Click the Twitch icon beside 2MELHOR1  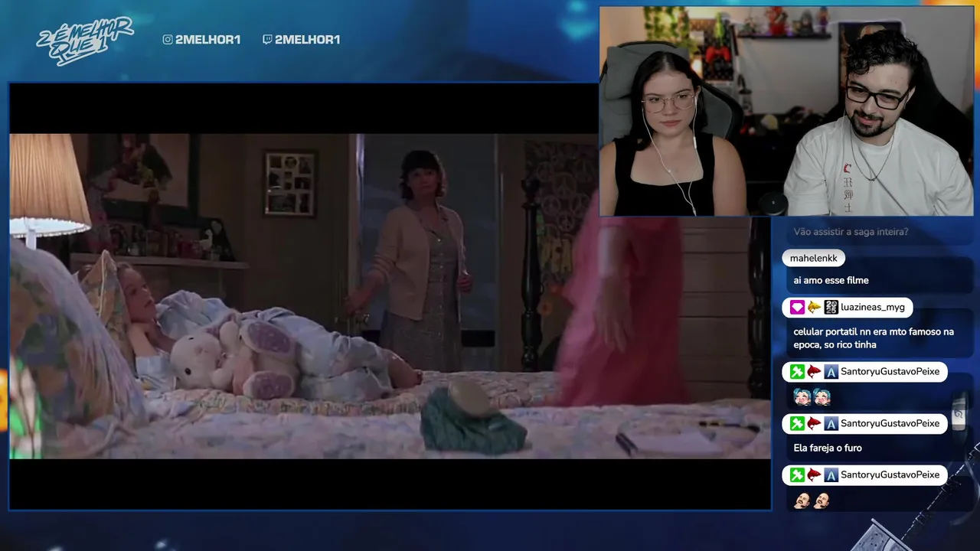tap(267, 40)
